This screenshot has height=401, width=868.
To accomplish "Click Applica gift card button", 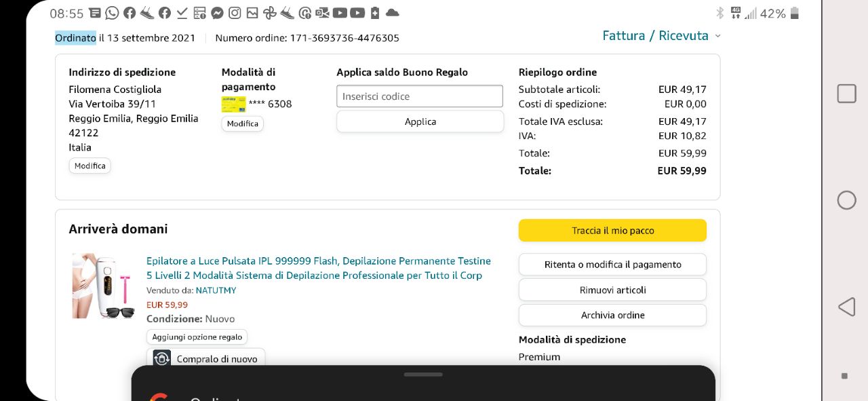I will [x=420, y=121].
